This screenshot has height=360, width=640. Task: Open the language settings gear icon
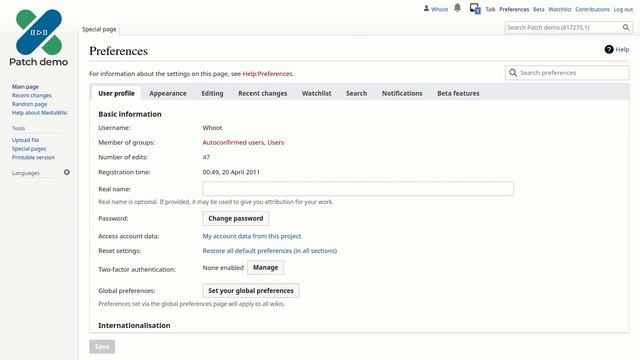coord(67,172)
